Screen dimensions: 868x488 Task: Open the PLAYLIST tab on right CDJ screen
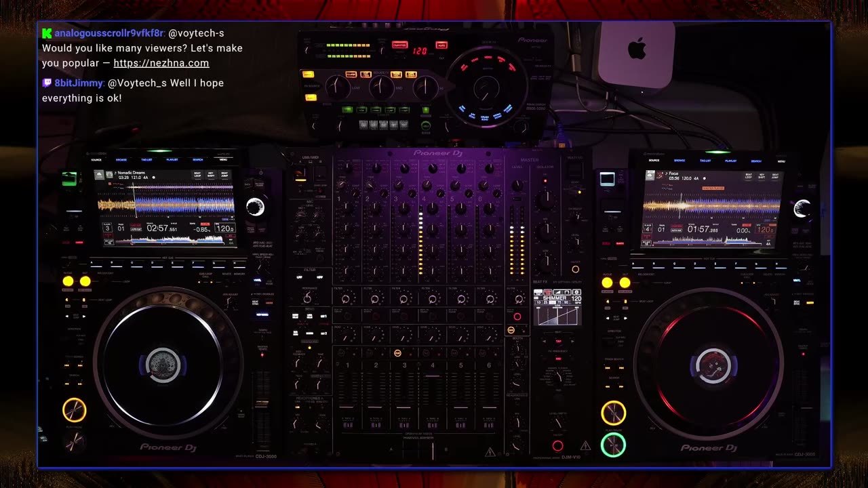(730, 161)
